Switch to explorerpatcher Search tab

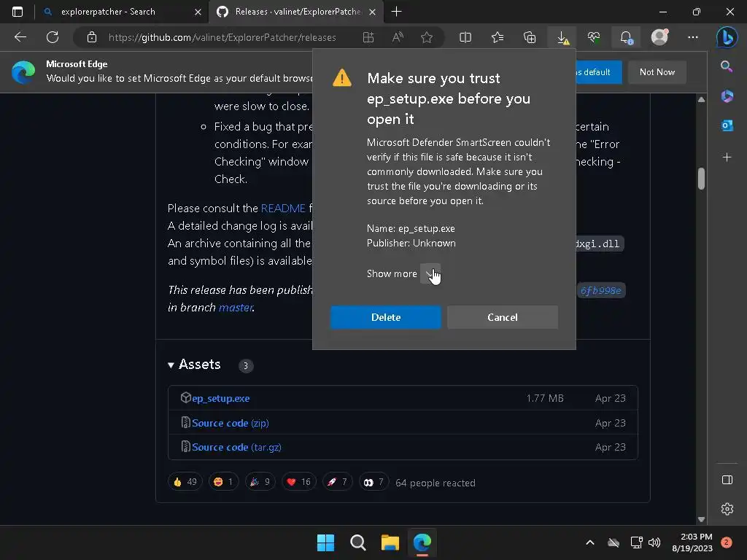pos(108,12)
